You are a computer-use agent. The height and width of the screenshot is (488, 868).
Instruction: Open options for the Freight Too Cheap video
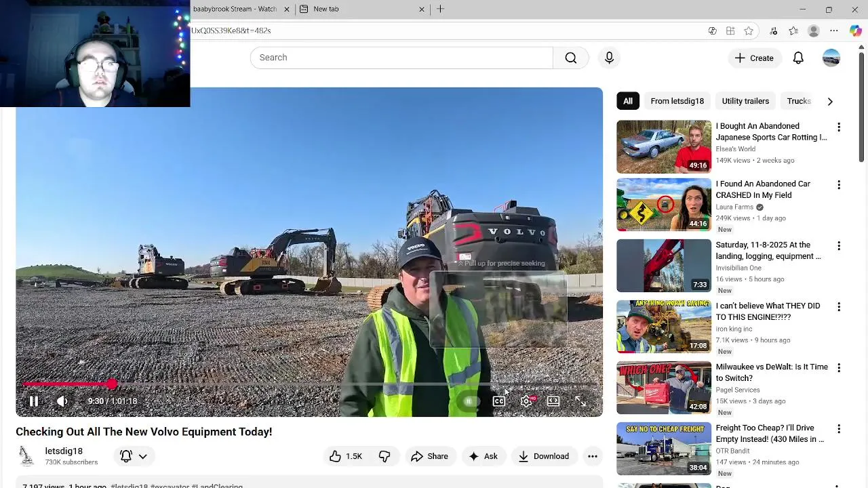839,428
